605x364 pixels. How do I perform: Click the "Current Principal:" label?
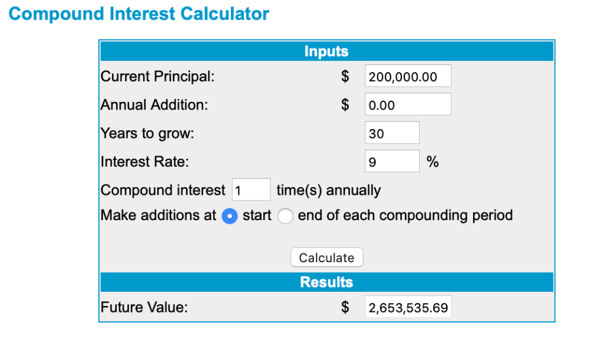point(157,76)
